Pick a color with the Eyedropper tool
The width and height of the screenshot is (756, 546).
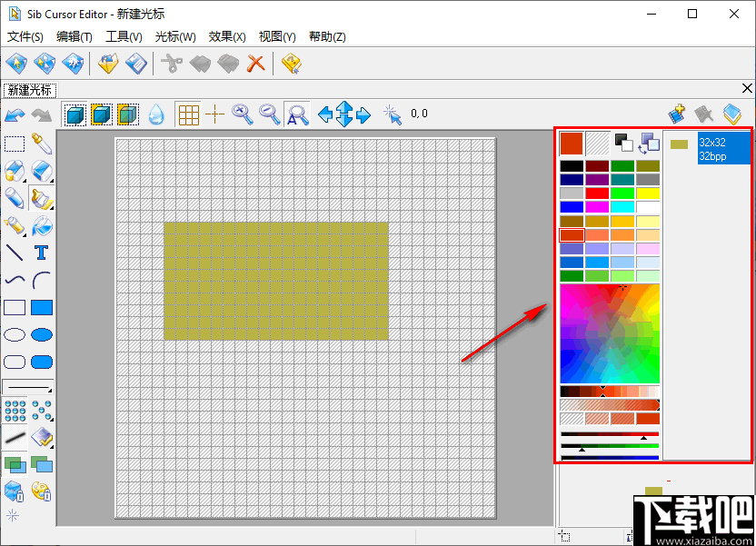tap(41, 144)
